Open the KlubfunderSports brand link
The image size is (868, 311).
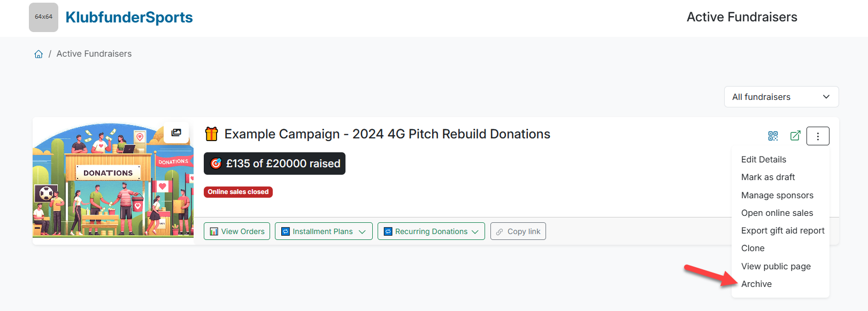129,17
